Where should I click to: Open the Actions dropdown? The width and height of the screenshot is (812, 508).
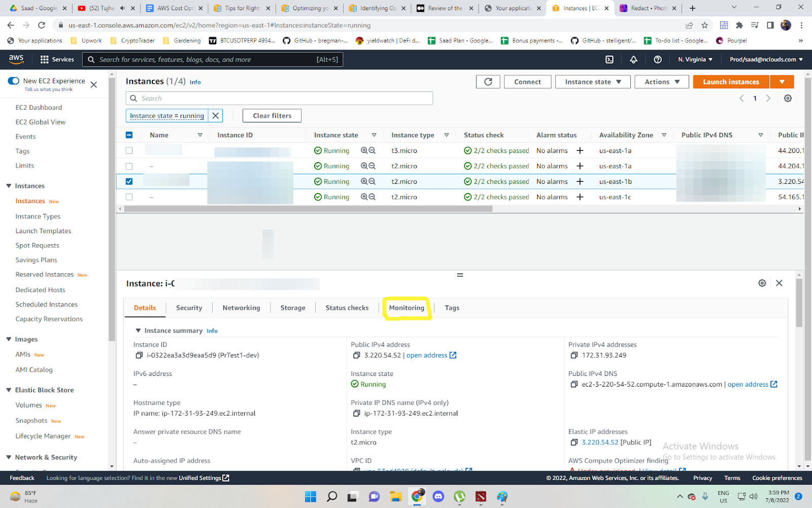tap(661, 81)
